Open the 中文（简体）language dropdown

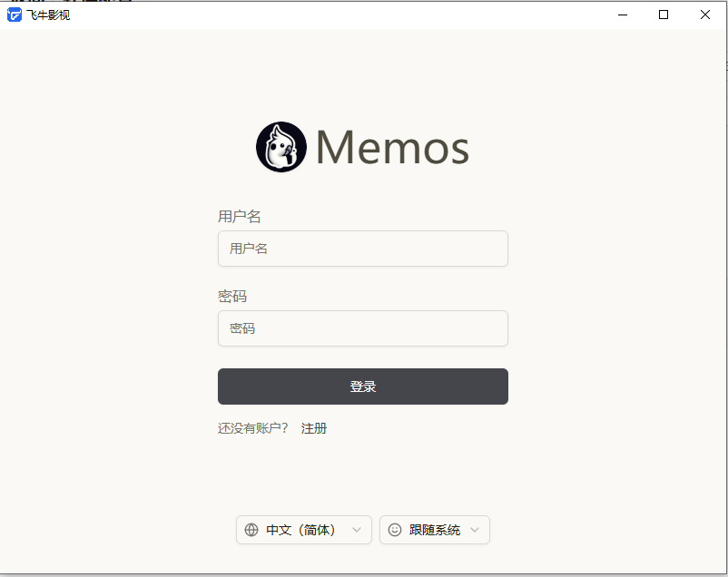point(304,530)
